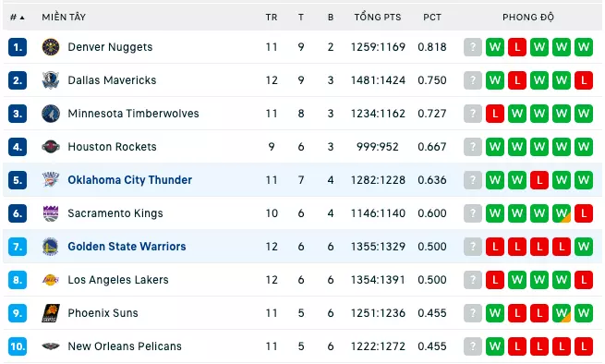Click the Los Angeles Lakers logo
Viewport: 605px width, 364px height.
(51, 280)
